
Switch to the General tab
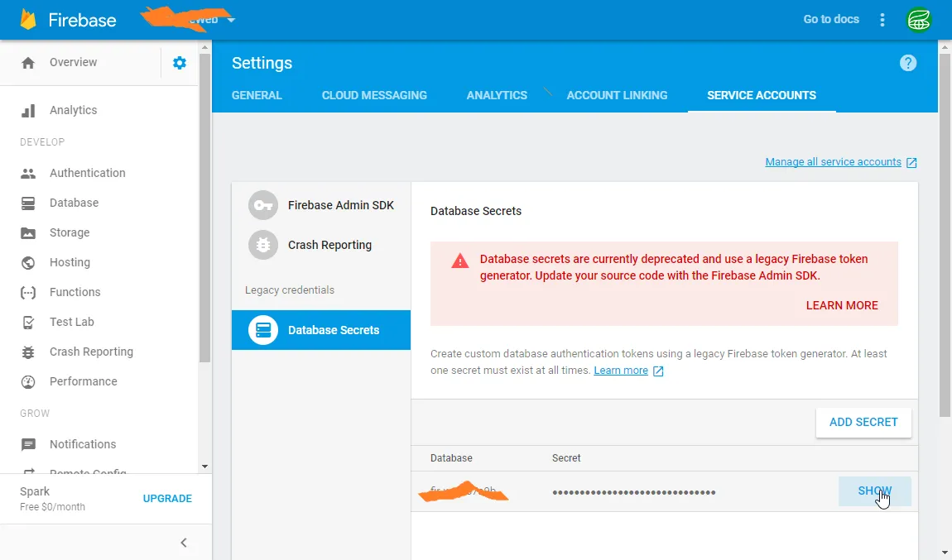[x=257, y=95]
